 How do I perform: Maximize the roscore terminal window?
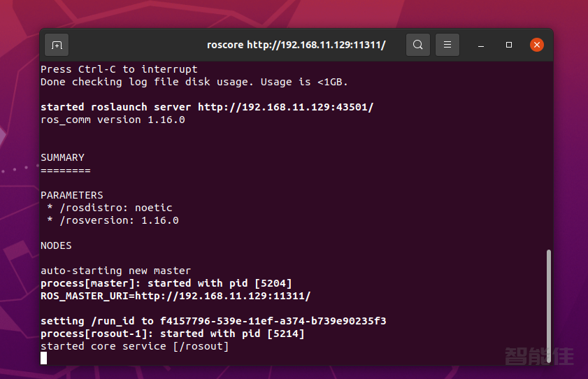[509, 45]
